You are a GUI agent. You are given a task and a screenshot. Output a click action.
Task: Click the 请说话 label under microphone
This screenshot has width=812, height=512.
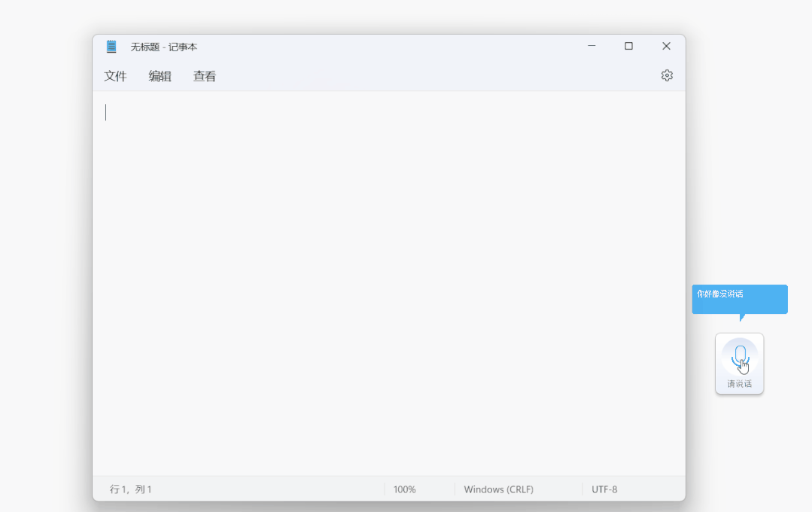(740, 384)
